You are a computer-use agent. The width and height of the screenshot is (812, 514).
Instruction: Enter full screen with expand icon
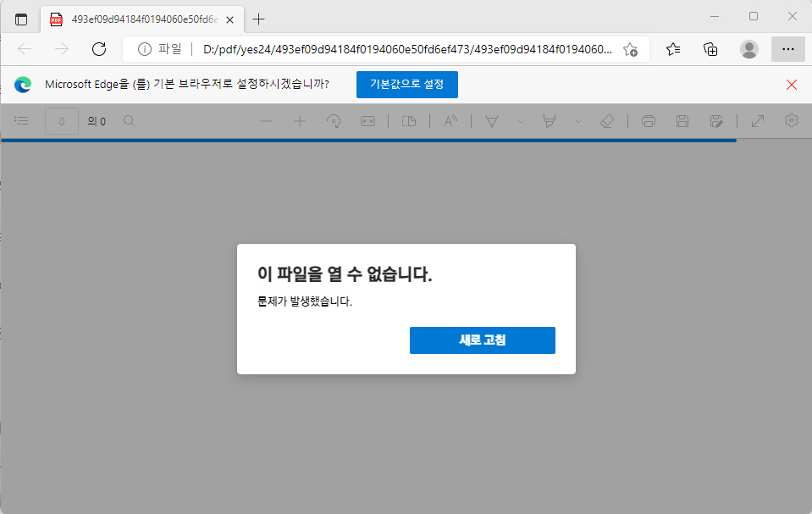point(758,121)
